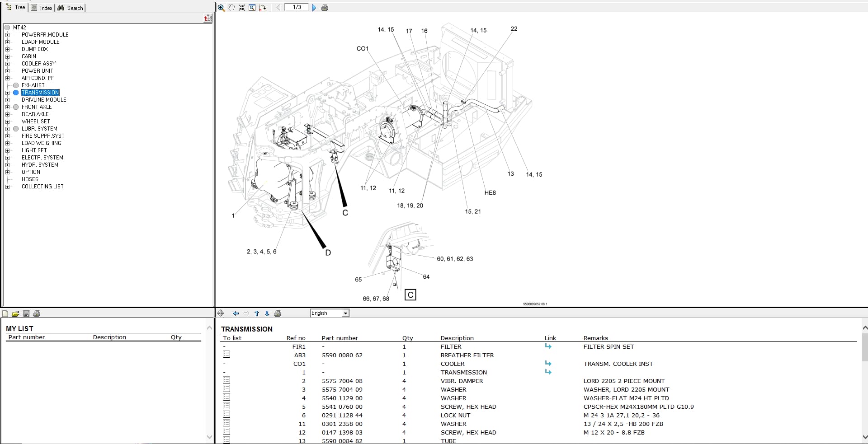This screenshot has height=444, width=868.
Task: Switch to the Search tab
Action: (71, 8)
